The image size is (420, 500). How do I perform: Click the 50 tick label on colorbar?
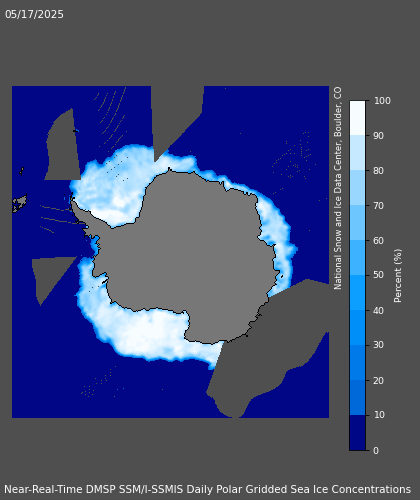(379, 275)
